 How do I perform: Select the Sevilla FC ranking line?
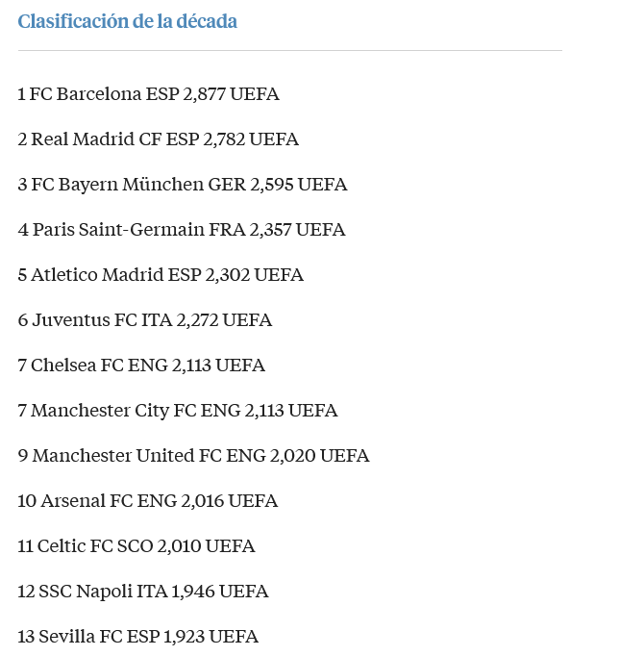138,637
